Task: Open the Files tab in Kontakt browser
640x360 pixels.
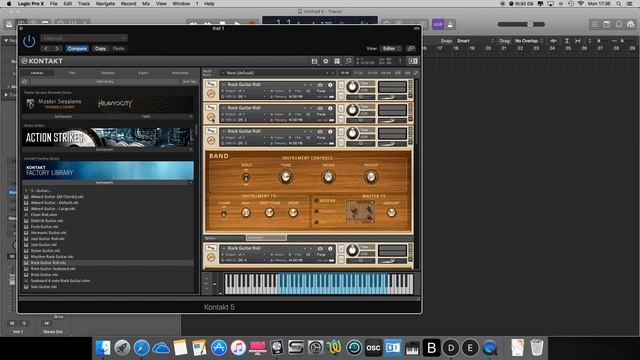Action: [x=72, y=73]
